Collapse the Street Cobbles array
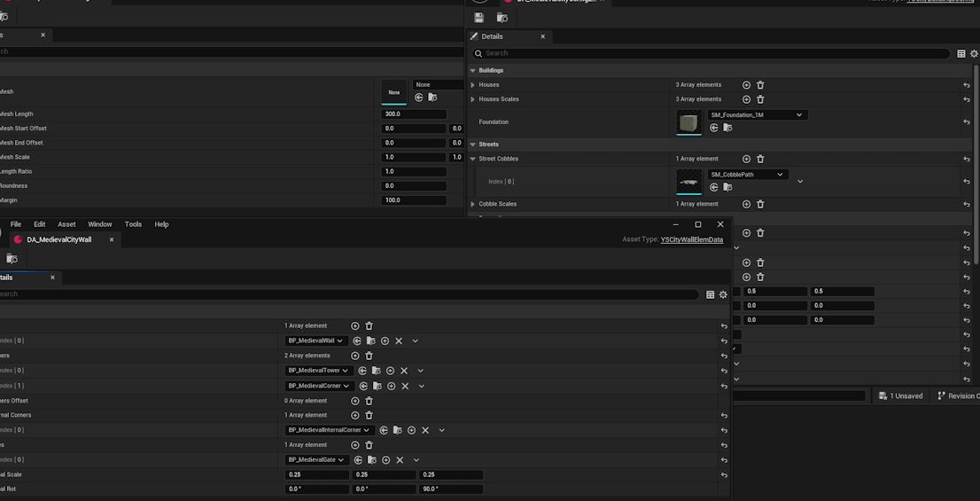This screenshot has width=980, height=501. click(x=473, y=159)
